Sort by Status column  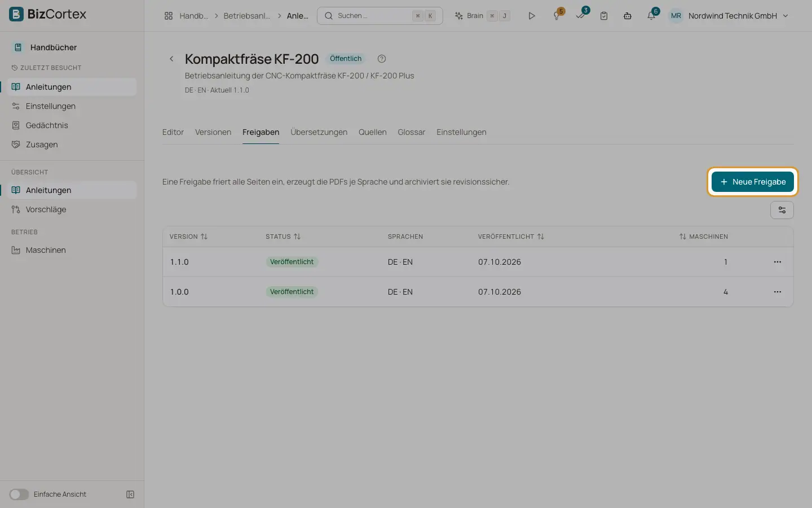pyautogui.click(x=283, y=237)
